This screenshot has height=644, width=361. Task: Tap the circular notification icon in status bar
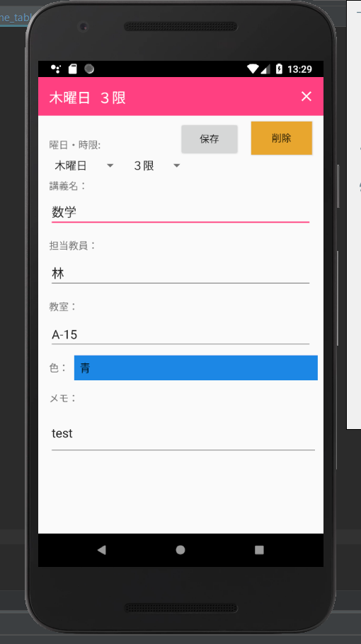click(x=89, y=69)
